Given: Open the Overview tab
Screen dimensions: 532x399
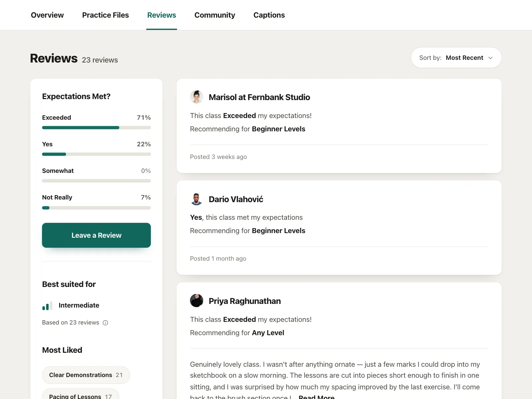Looking at the screenshot, I should pos(47,15).
